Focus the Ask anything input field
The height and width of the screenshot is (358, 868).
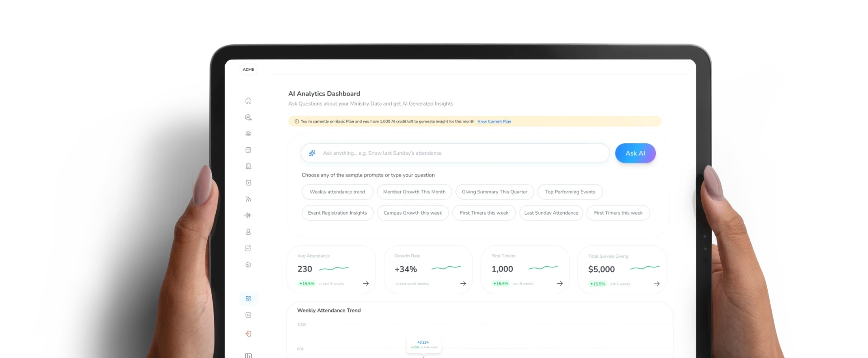(x=455, y=153)
